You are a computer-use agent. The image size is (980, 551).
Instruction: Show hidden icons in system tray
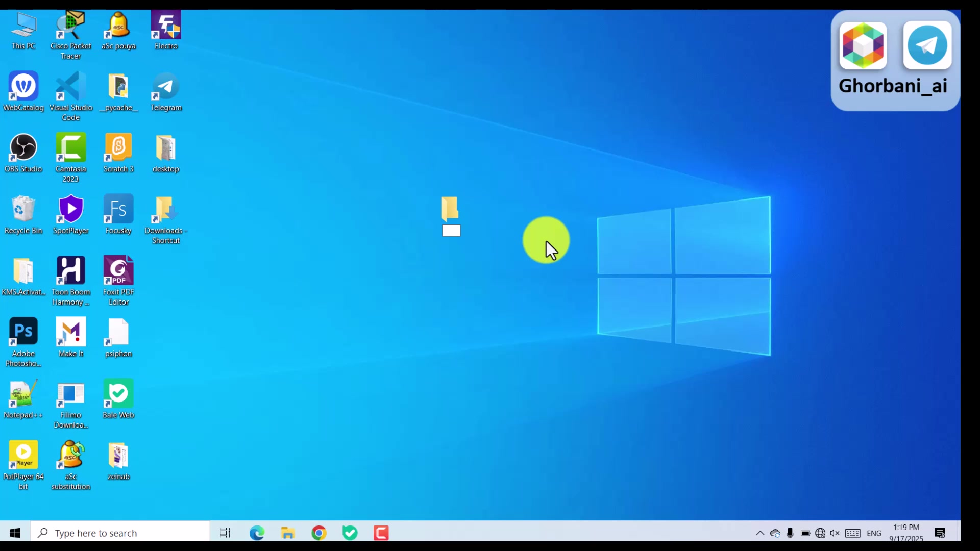pos(760,533)
